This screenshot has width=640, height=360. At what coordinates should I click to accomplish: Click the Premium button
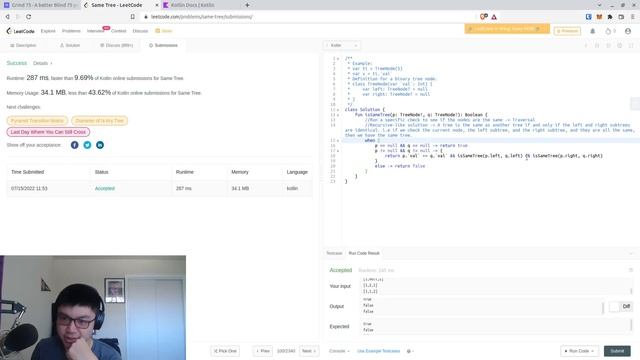click(x=567, y=31)
